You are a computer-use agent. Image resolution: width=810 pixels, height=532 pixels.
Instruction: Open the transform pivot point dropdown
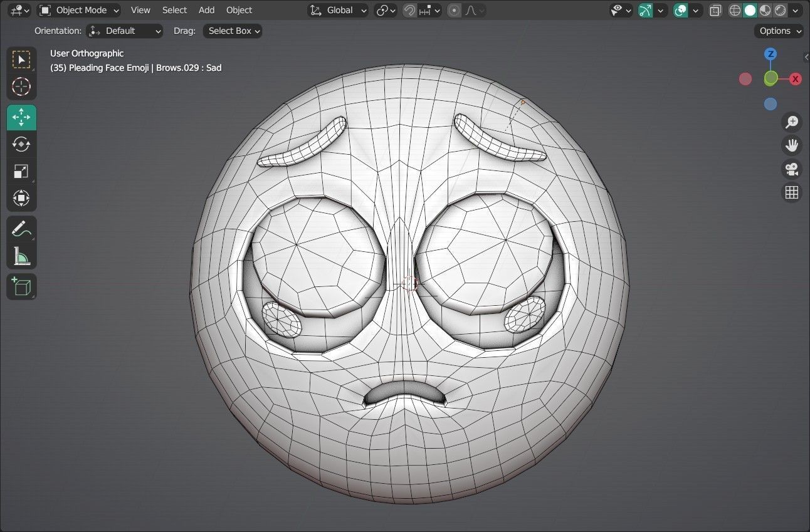pyautogui.click(x=382, y=10)
